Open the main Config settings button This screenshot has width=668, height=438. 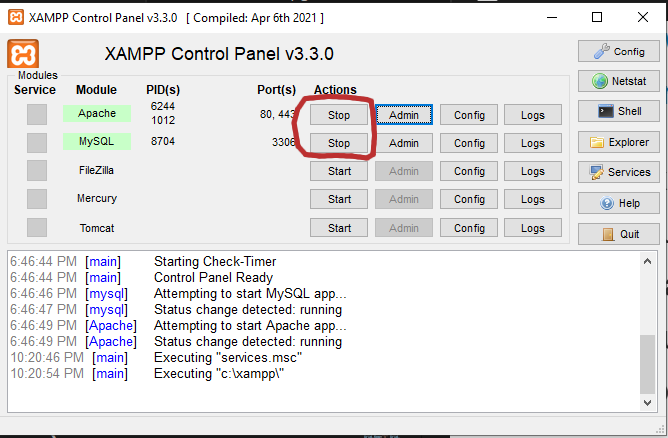(x=618, y=51)
